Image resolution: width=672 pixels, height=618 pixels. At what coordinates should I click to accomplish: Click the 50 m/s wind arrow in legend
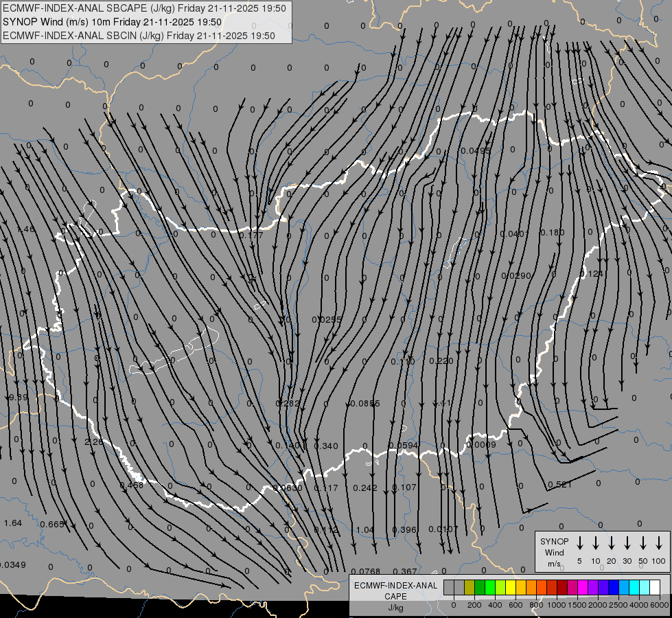click(643, 542)
